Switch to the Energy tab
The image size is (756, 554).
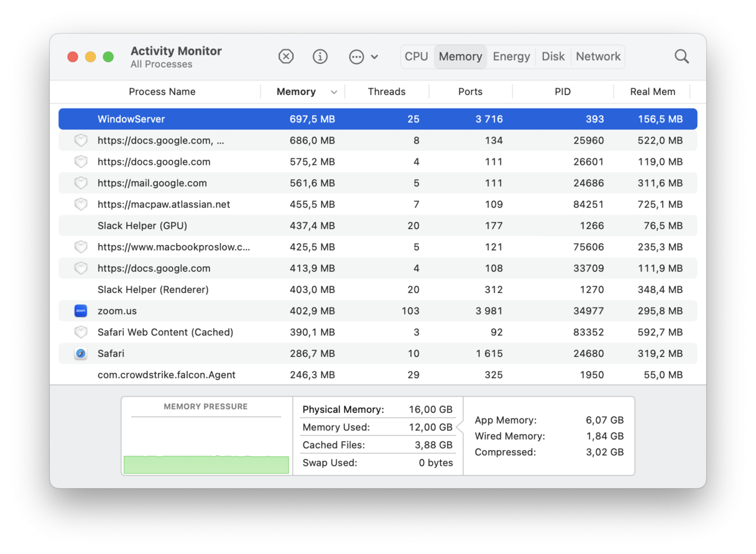(511, 56)
